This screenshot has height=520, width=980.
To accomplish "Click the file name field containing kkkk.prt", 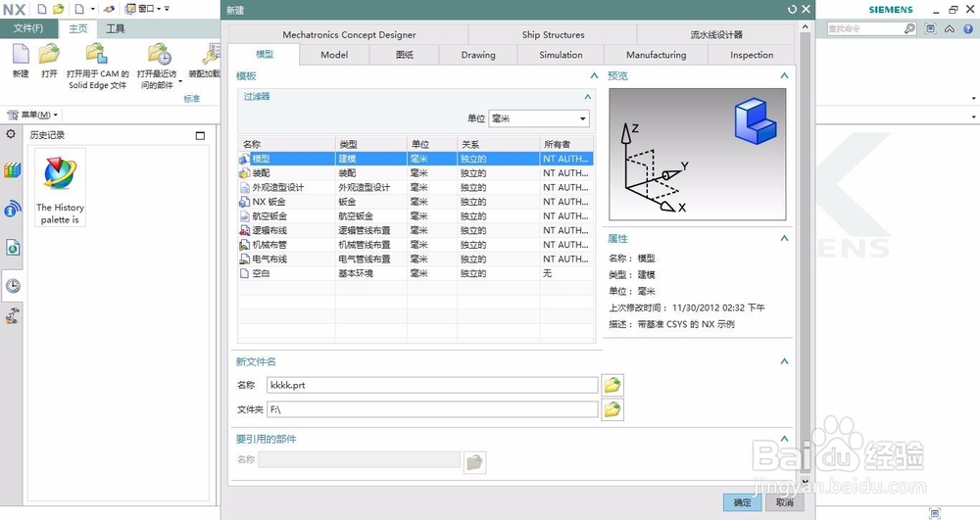I will 432,385.
